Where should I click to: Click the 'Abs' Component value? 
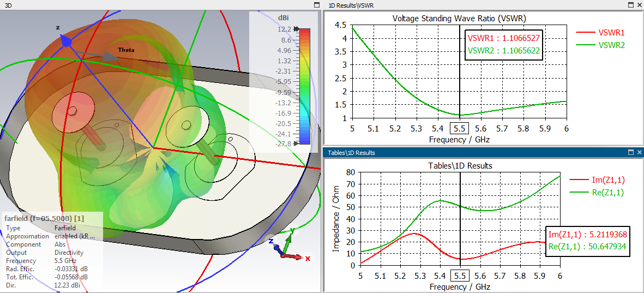59,244
